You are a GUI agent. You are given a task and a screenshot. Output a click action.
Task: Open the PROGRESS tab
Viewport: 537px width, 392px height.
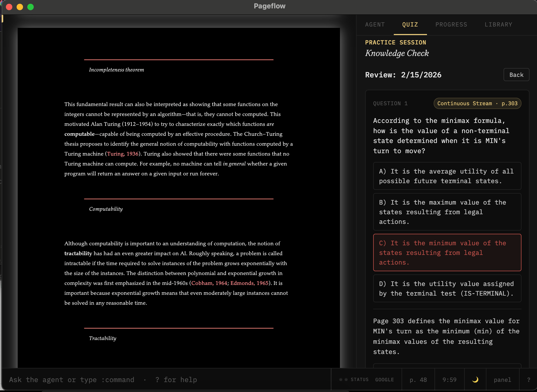pyautogui.click(x=451, y=24)
